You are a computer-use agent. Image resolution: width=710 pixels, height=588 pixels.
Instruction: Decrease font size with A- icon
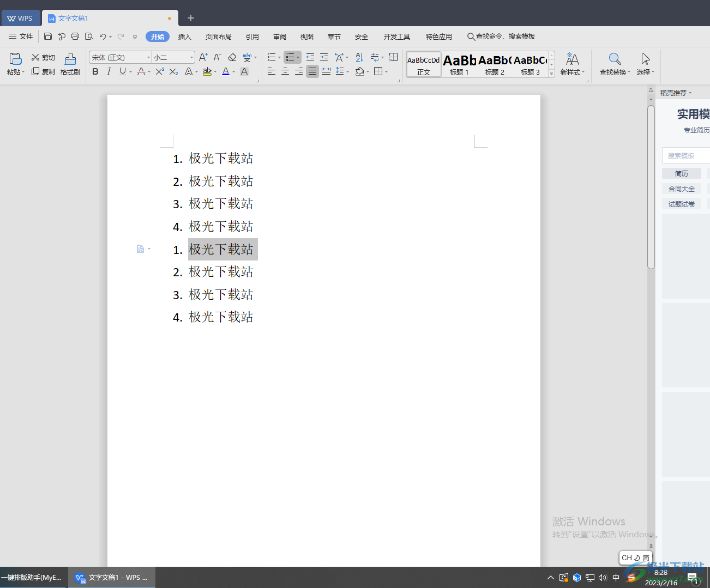point(217,57)
